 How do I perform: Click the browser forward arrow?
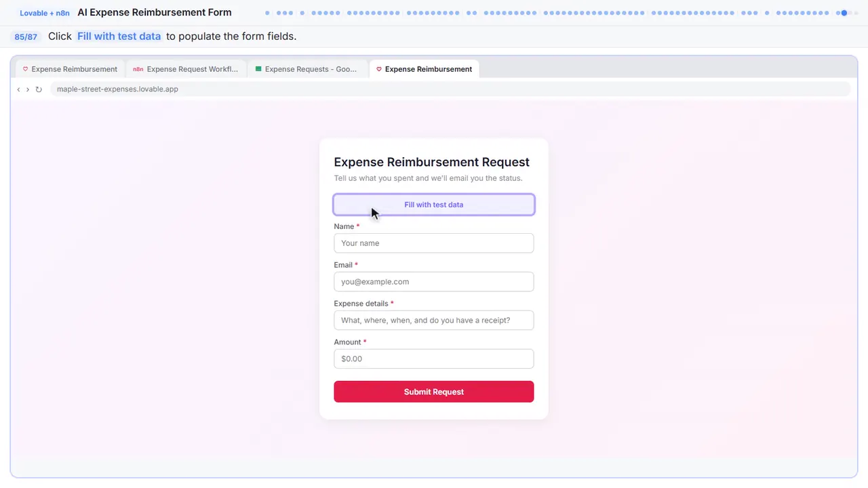(x=28, y=89)
